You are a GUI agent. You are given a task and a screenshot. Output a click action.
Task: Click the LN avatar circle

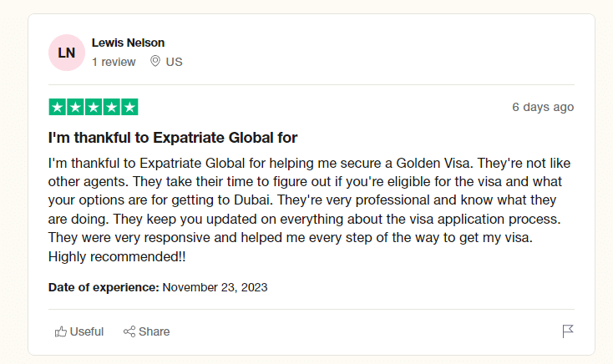pos(67,53)
